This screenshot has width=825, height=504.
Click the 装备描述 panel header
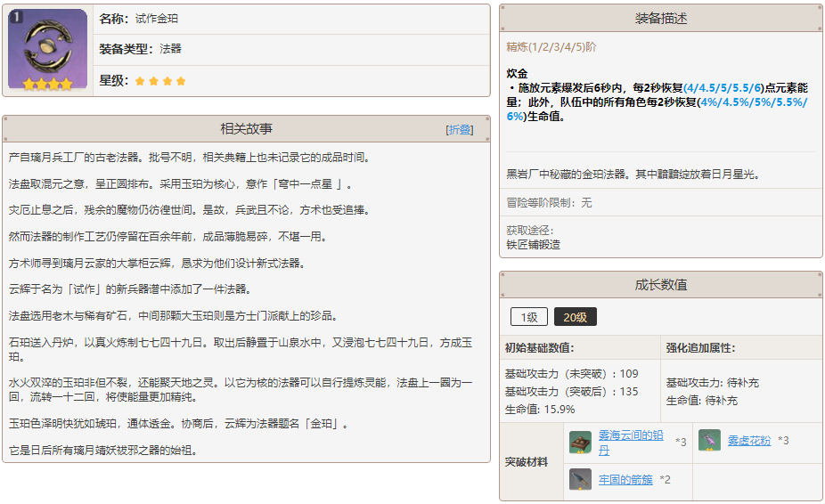click(x=661, y=19)
